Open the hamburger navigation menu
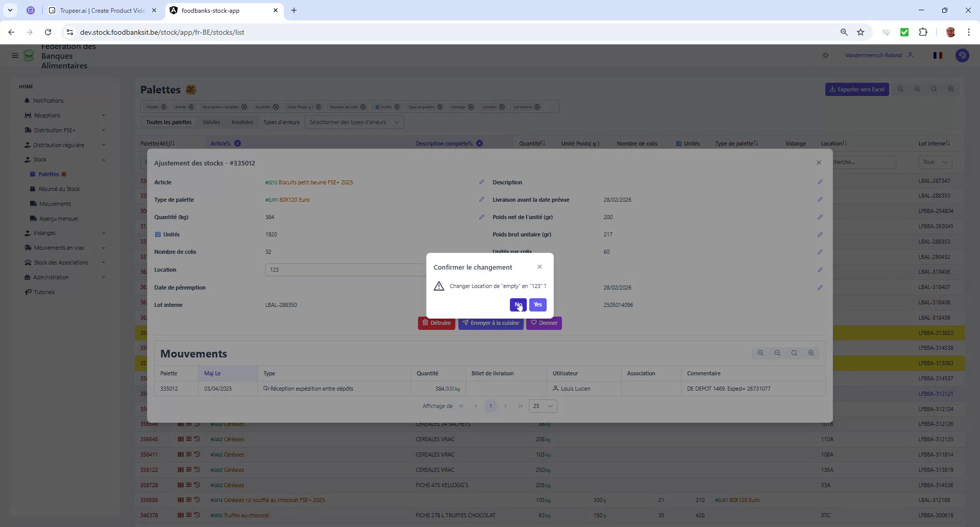The image size is (980, 527). click(15, 55)
